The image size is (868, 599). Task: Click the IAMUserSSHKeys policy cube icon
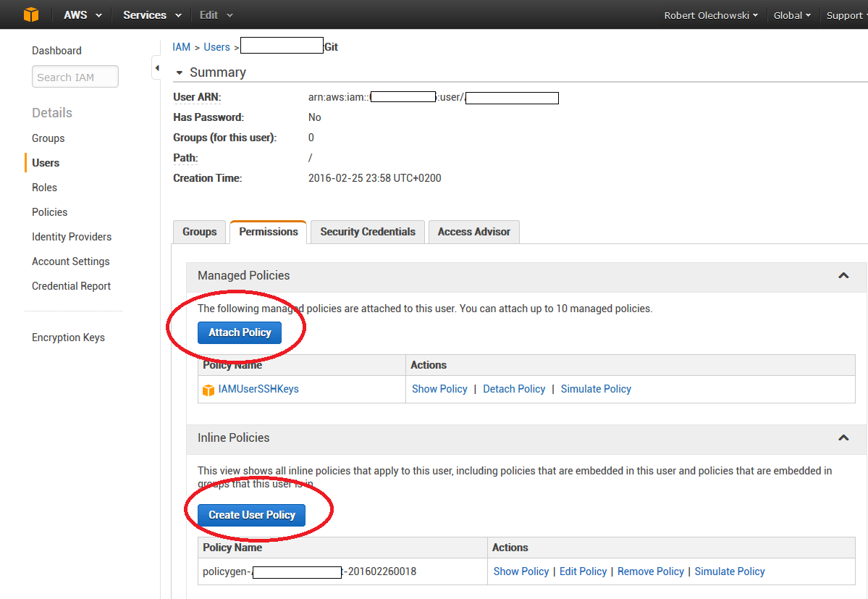tap(208, 390)
